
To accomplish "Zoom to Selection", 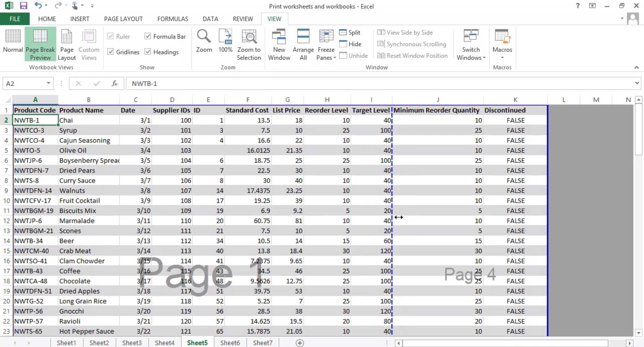I will coord(249,45).
